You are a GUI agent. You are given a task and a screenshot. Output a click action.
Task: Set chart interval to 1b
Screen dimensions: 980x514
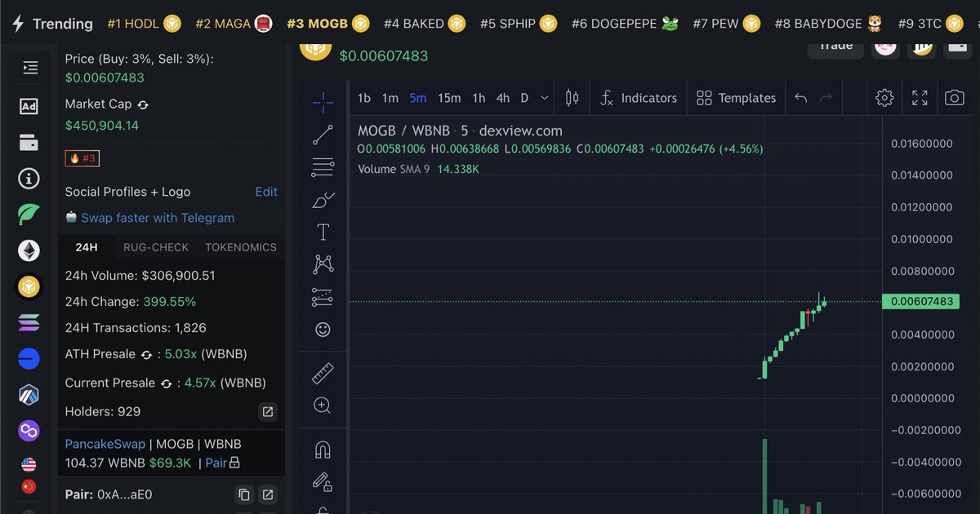(364, 98)
